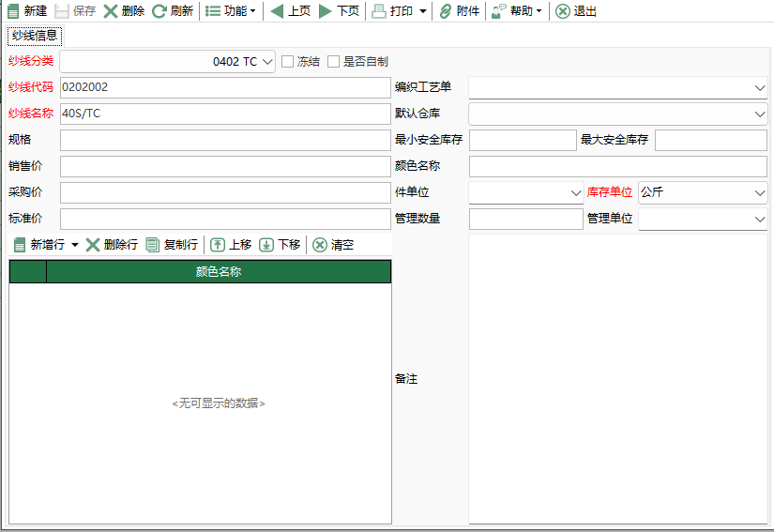Go to next record with 下页

(x=326, y=11)
